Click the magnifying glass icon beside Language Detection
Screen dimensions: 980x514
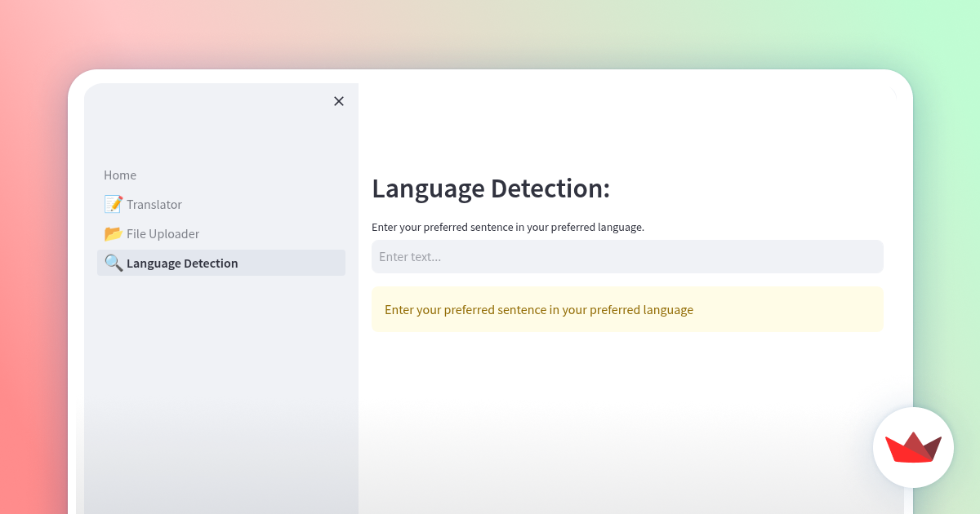tap(114, 263)
